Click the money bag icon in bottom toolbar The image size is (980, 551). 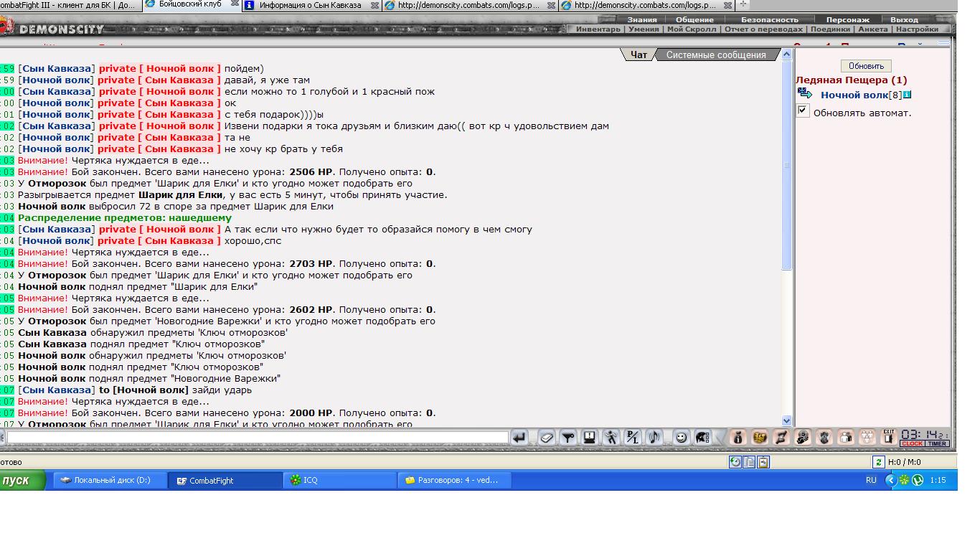point(738,437)
